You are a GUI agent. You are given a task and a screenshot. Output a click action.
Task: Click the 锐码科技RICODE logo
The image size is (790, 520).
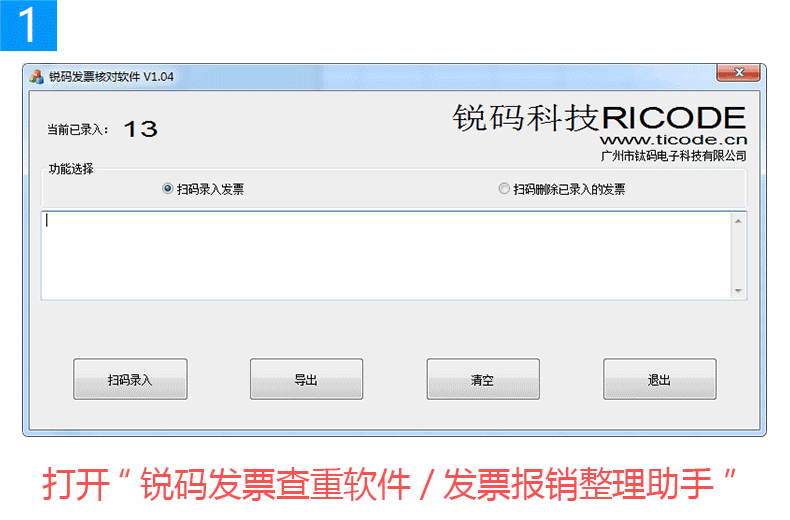pos(599,118)
